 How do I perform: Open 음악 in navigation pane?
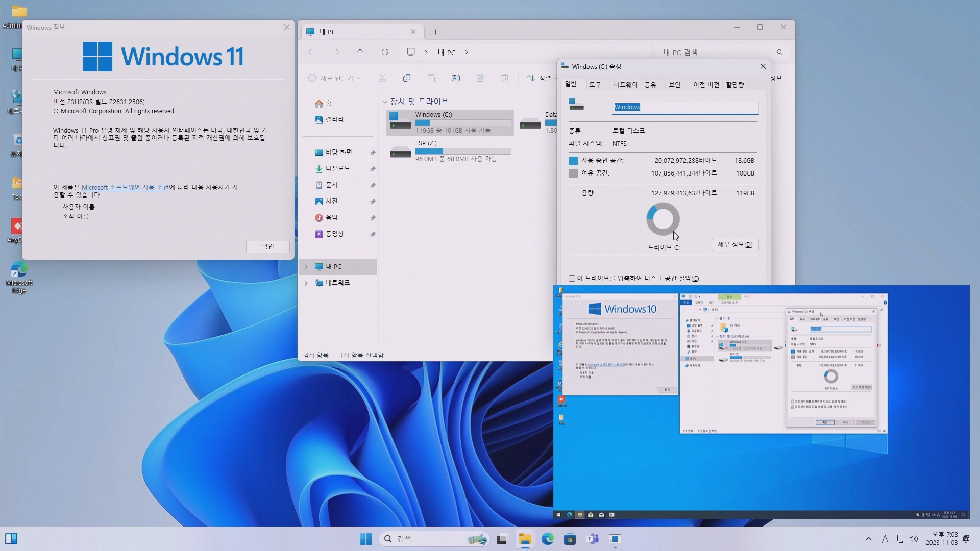click(x=326, y=218)
